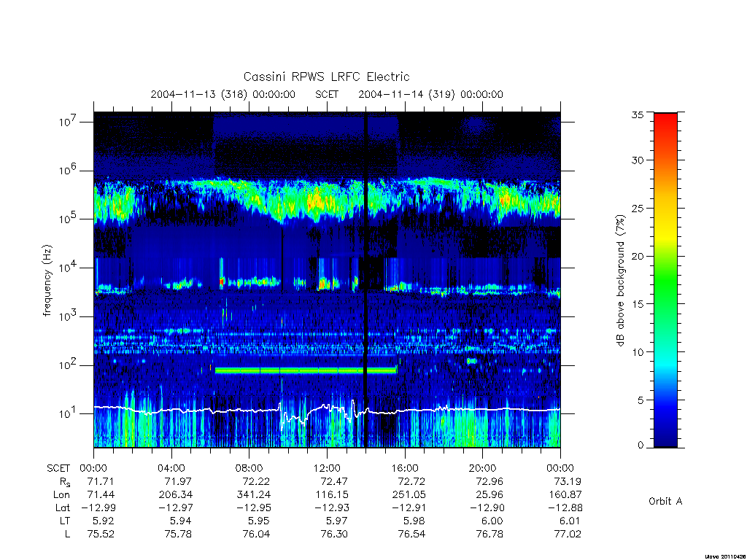Click the start date '2004-11-13 (318) 00:00:00'
This screenshot has width=747, height=560.
point(223,94)
